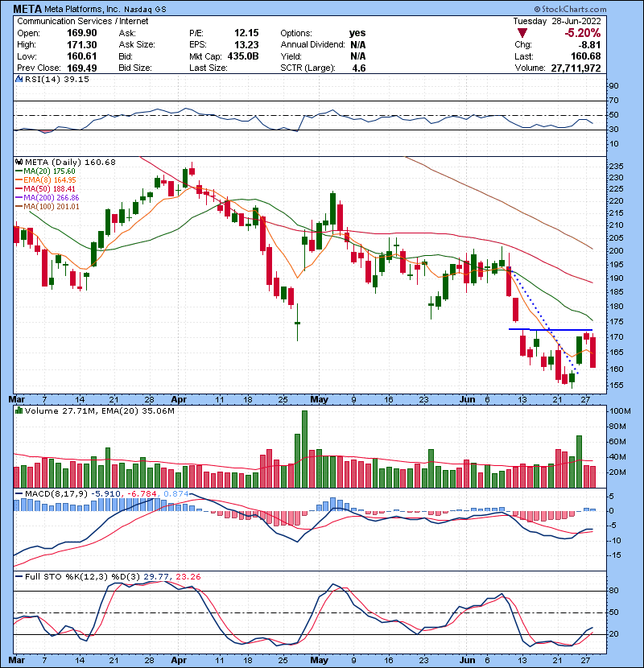Click the Nasdaq GS exchange label
644x668 pixels.
146,10
